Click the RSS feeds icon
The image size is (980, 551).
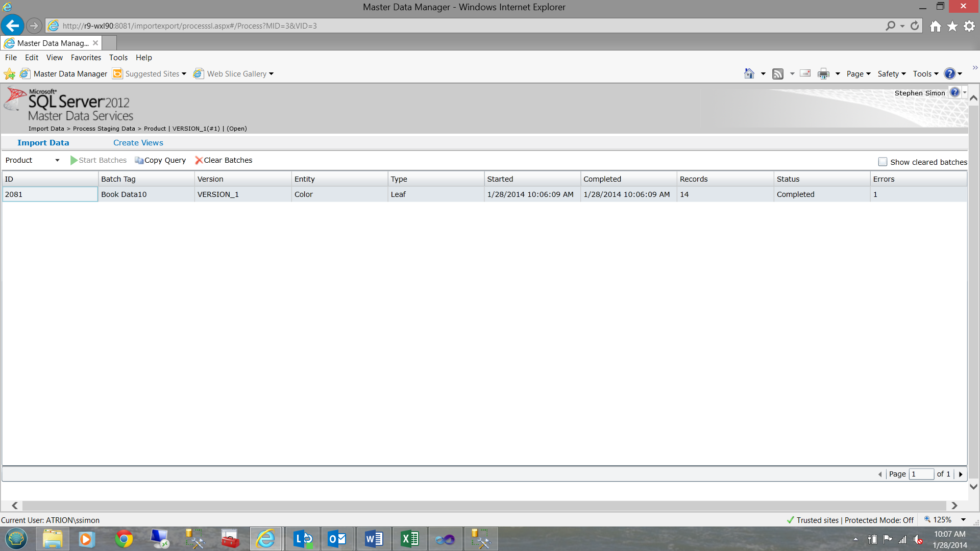pyautogui.click(x=777, y=74)
